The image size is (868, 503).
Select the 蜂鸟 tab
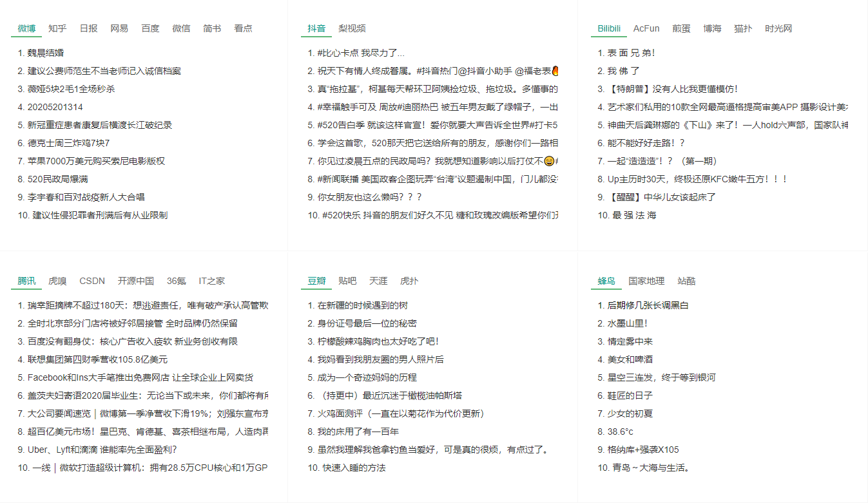coord(606,281)
